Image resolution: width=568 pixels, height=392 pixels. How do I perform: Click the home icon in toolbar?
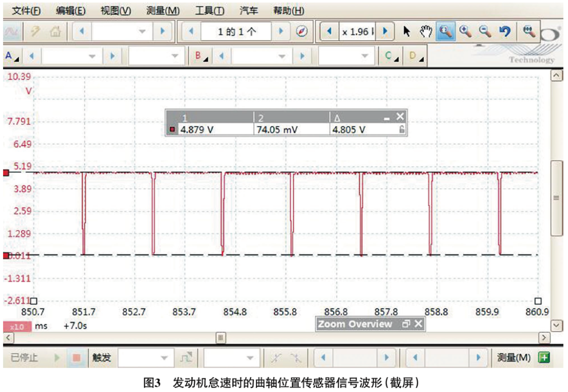(x=55, y=32)
